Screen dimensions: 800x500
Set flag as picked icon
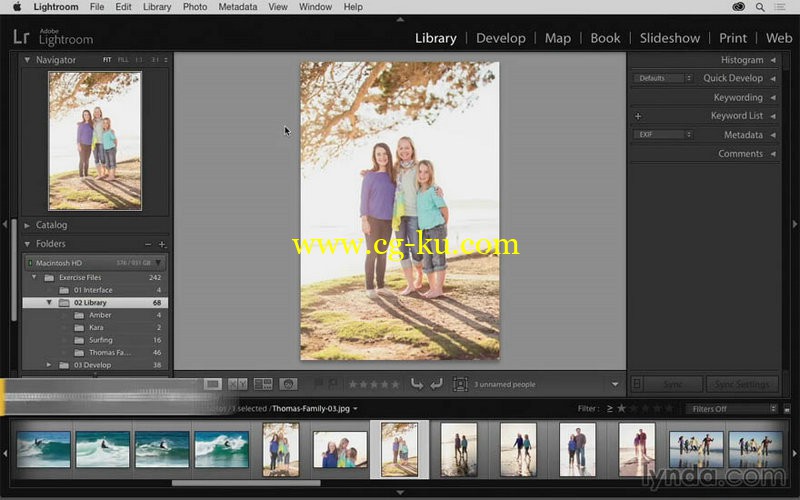(319, 384)
